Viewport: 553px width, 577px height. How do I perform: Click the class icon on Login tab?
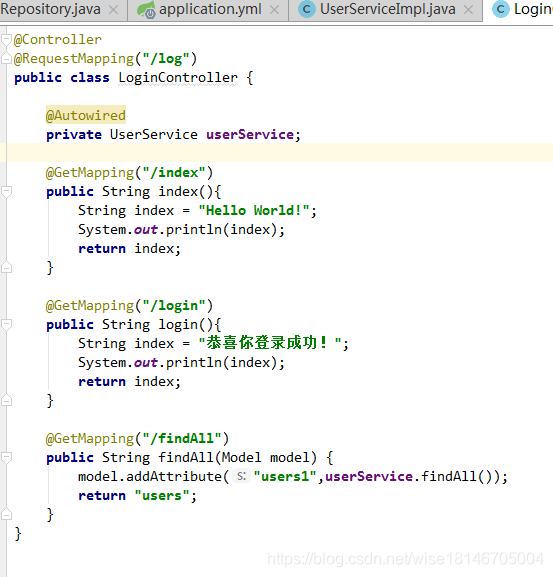501,10
